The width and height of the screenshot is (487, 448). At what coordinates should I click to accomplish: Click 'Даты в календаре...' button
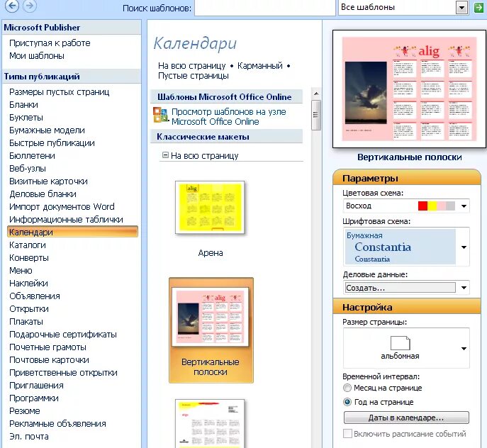click(x=406, y=418)
